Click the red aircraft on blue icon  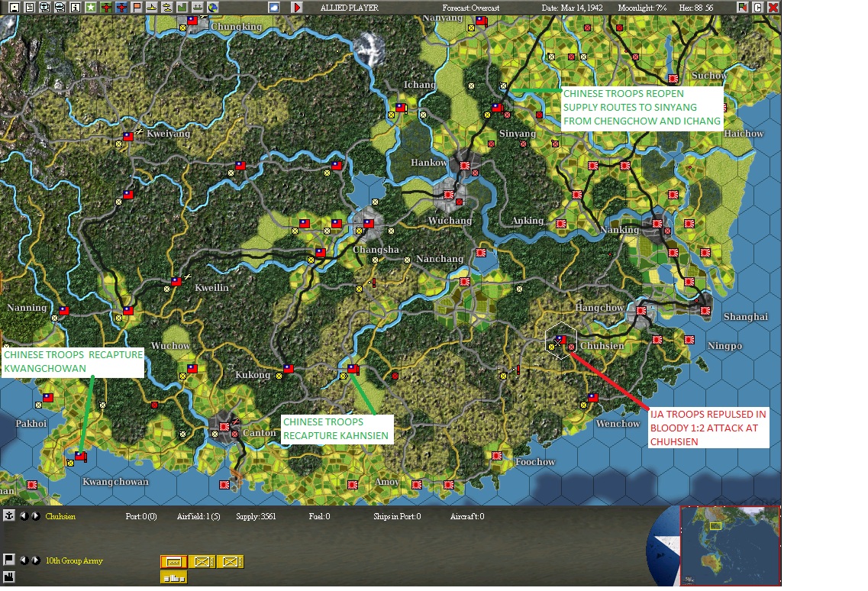point(121,7)
